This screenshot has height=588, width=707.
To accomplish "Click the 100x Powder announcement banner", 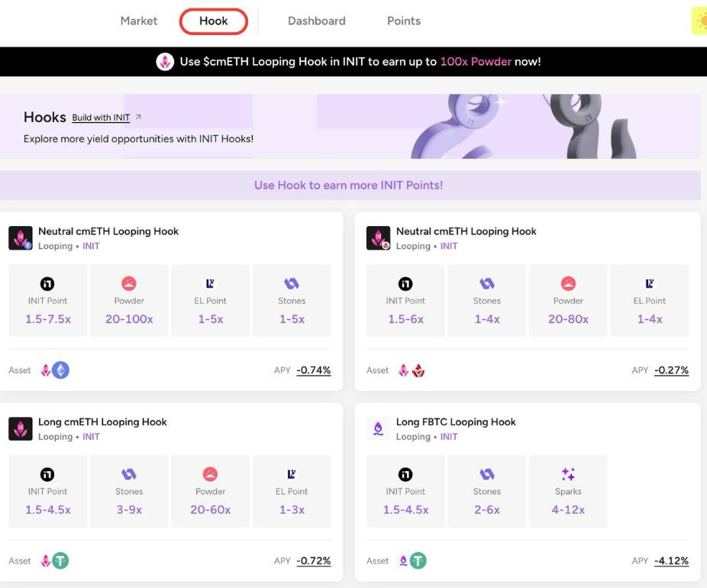I will [360, 62].
